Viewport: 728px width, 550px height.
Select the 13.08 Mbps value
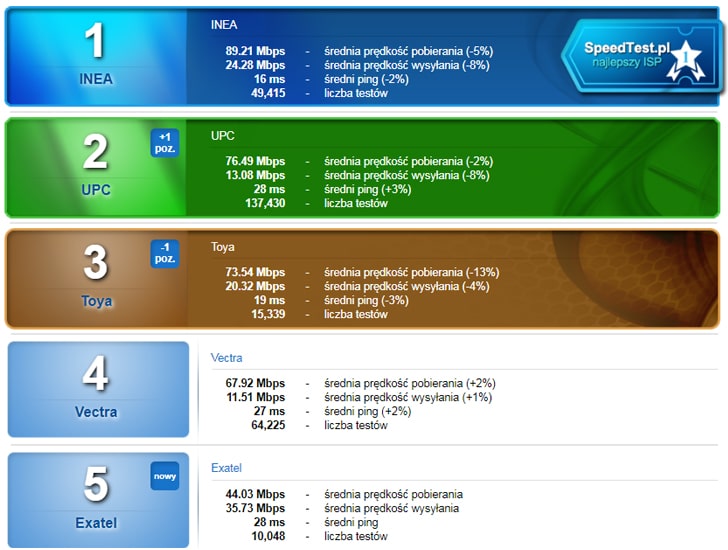255,175
